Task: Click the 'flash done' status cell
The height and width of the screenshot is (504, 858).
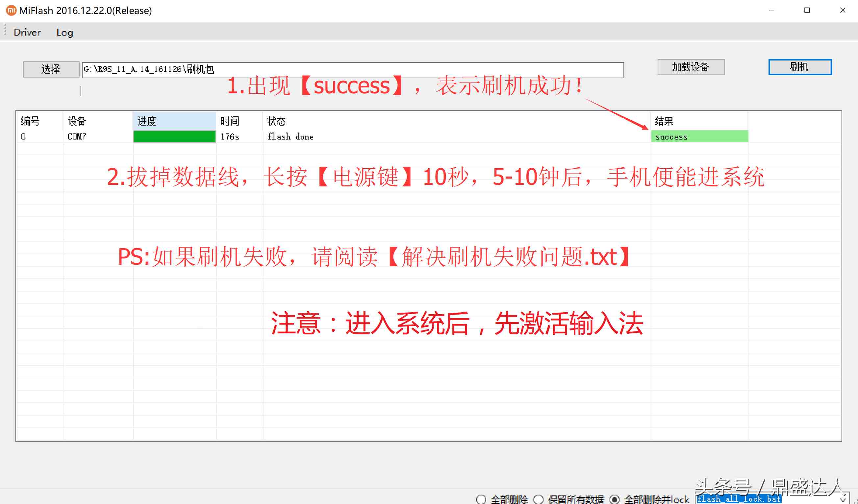Action: 456,136
